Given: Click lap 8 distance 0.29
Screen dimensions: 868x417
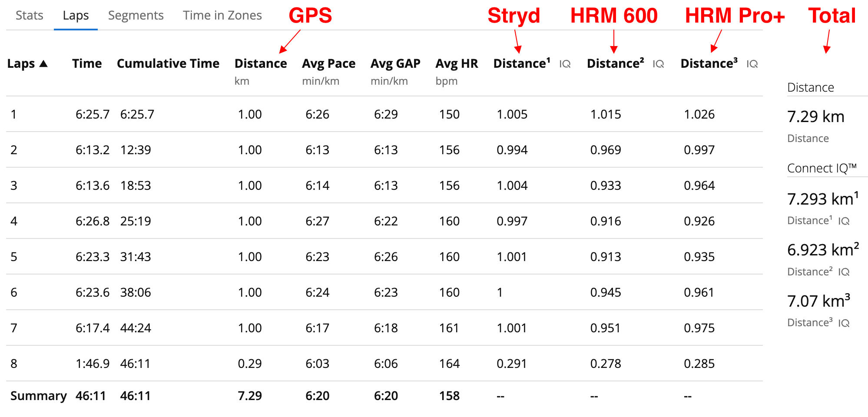Looking at the screenshot, I should coord(250,364).
